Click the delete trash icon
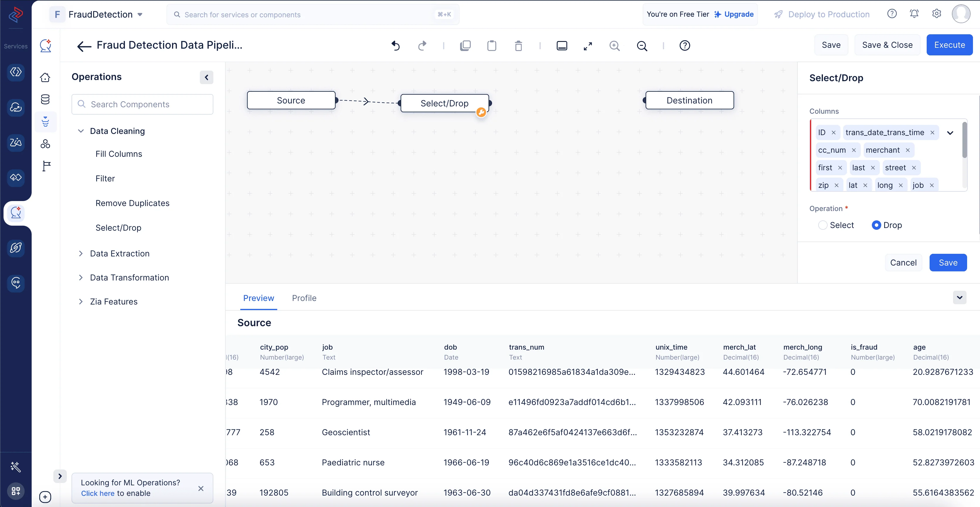 pos(518,46)
